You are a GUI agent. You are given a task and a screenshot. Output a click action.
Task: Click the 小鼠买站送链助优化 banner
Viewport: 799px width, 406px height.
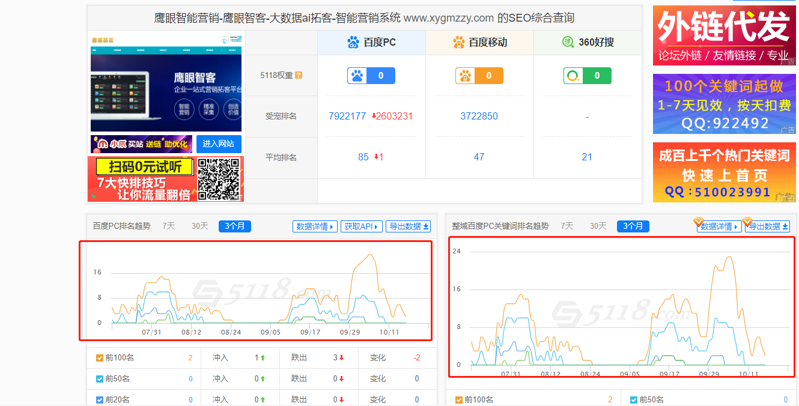coord(142,144)
